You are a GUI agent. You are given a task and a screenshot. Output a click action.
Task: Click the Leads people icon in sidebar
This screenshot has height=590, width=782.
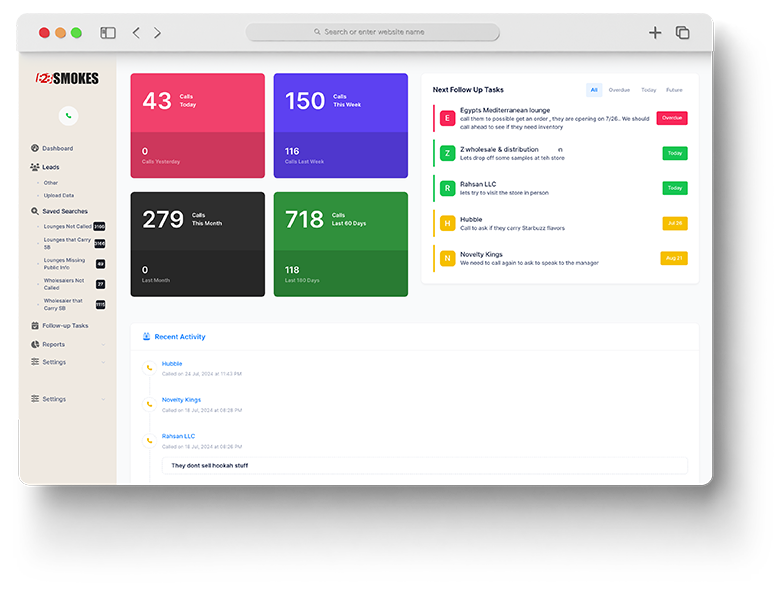pos(35,167)
